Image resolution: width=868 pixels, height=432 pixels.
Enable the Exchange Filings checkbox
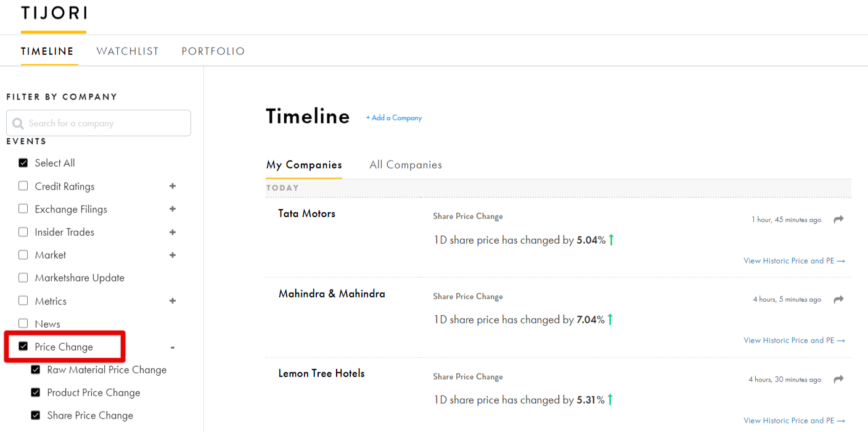point(23,209)
